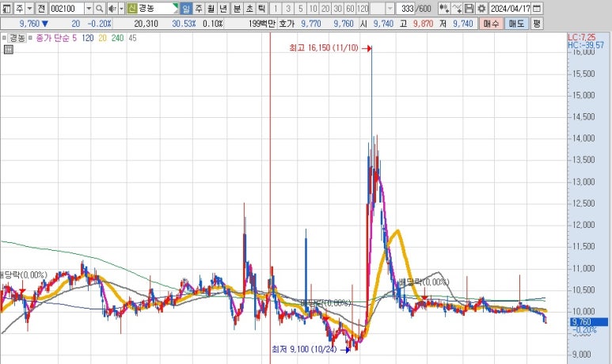Open stock search with the magnifier icon

click(x=99, y=8)
